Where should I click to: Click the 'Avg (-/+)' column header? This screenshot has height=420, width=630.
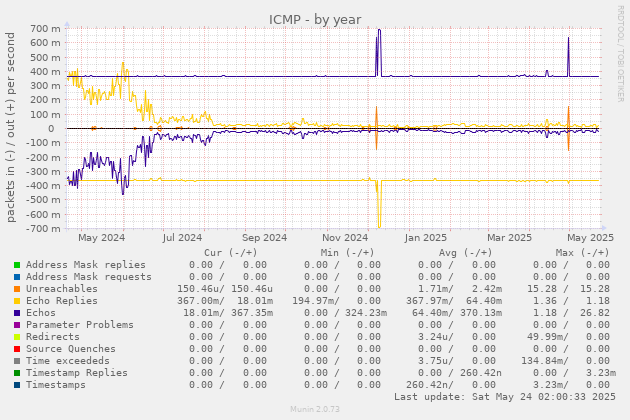click(x=465, y=253)
